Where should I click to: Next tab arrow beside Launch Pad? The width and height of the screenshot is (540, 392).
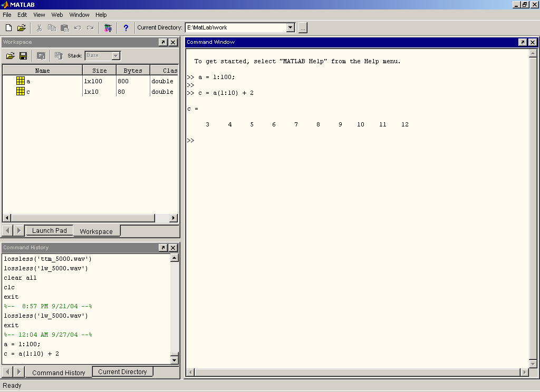[19, 231]
